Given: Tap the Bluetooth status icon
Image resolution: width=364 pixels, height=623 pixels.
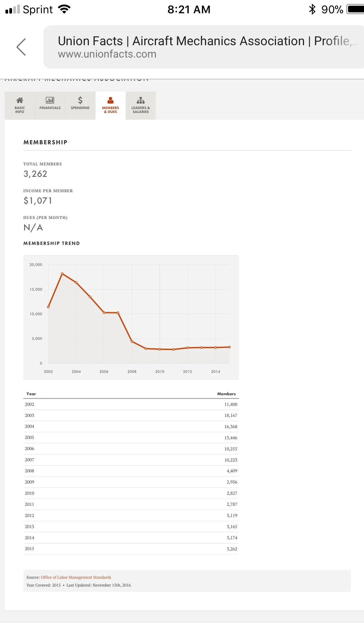Looking at the screenshot, I should [x=312, y=9].
